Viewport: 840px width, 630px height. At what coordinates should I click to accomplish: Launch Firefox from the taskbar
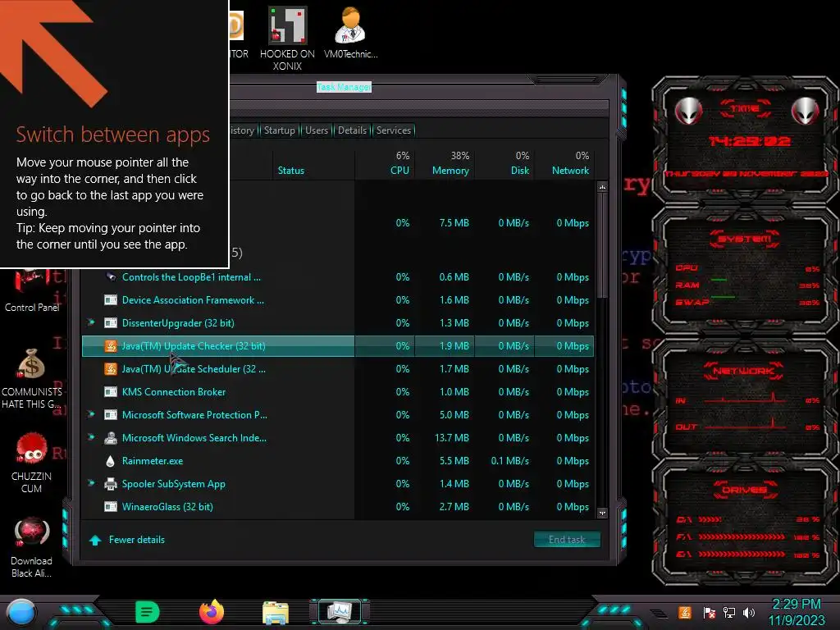(x=212, y=612)
